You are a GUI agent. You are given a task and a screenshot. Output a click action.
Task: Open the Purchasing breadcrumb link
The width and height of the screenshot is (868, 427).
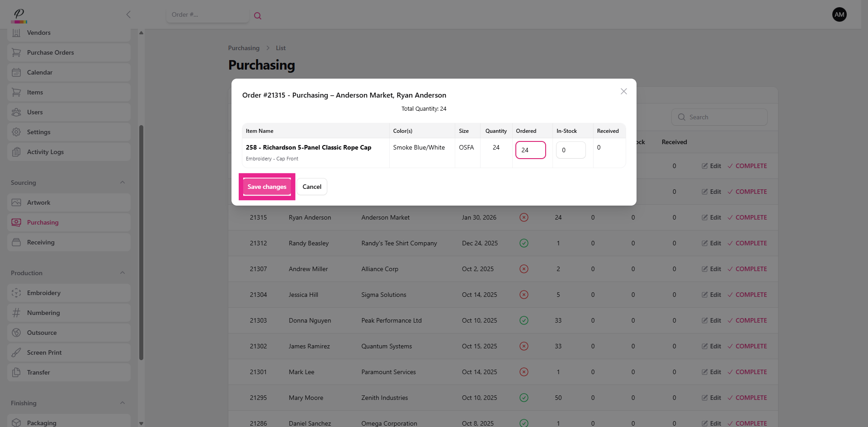tap(244, 48)
